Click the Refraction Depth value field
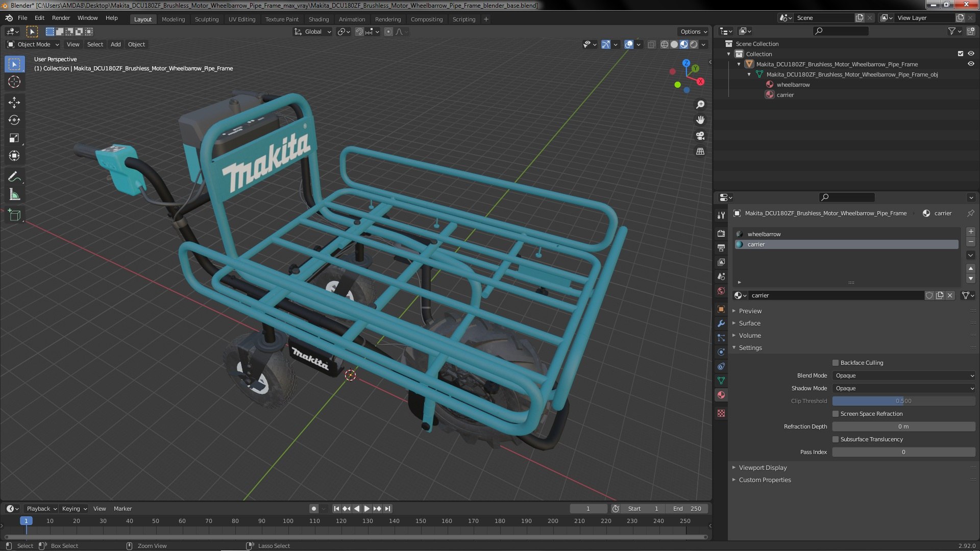This screenshot has width=980, height=551. point(904,427)
